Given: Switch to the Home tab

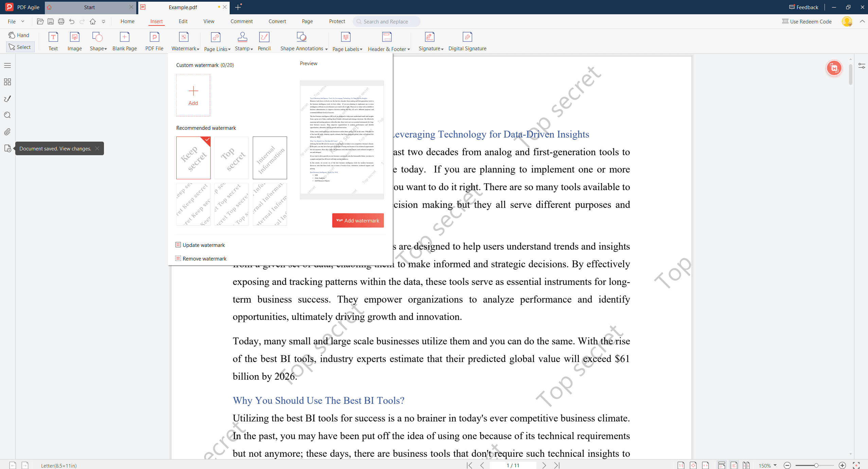Looking at the screenshot, I should click(x=127, y=21).
